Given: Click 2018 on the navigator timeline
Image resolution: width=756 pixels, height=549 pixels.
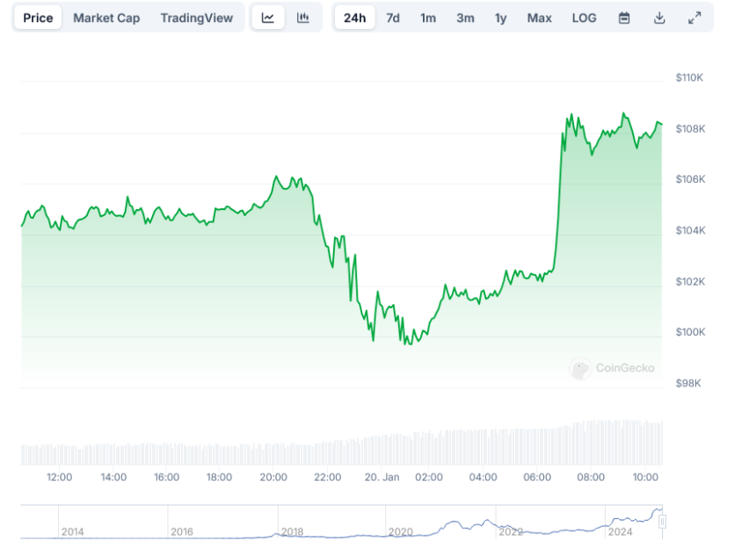Looking at the screenshot, I should pyautogui.click(x=291, y=531).
